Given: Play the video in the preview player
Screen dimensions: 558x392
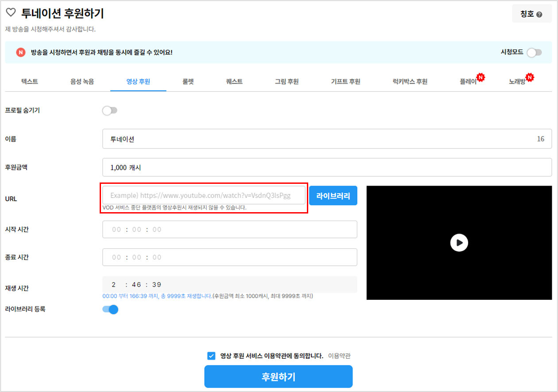Looking at the screenshot, I should click(459, 243).
